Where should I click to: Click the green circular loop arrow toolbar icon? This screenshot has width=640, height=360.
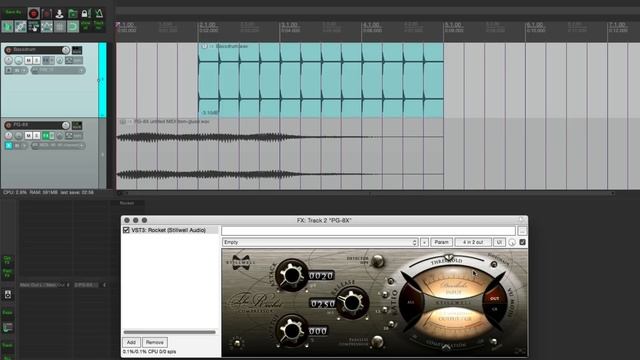[73, 27]
